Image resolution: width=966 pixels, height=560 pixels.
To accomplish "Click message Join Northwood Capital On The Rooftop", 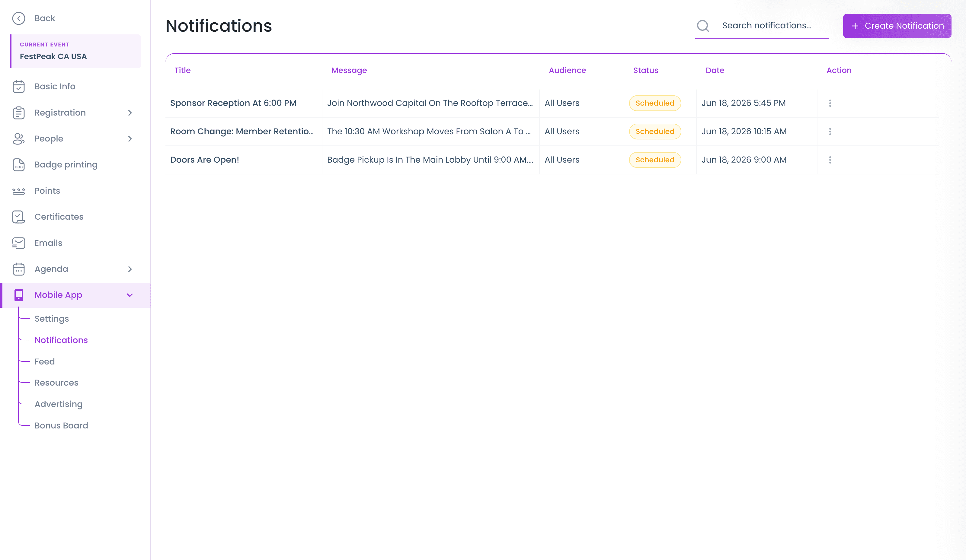I will coord(430,103).
